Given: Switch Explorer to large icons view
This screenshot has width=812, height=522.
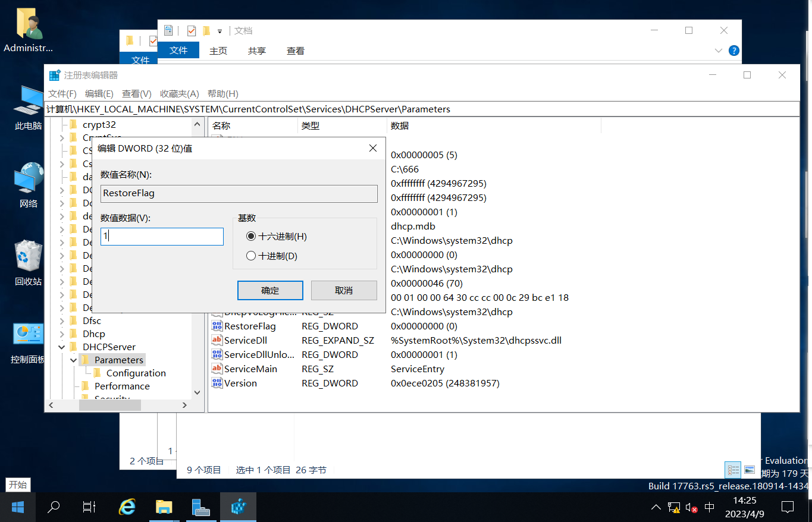Looking at the screenshot, I should click(750, 470).
